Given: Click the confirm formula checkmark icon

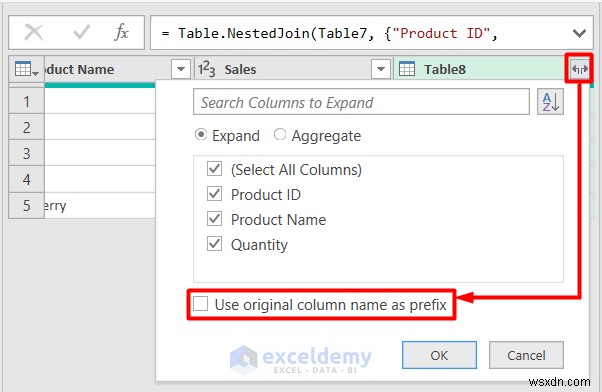Looking at the screenshot, I should pyautogui.click(x=82, y=32).
